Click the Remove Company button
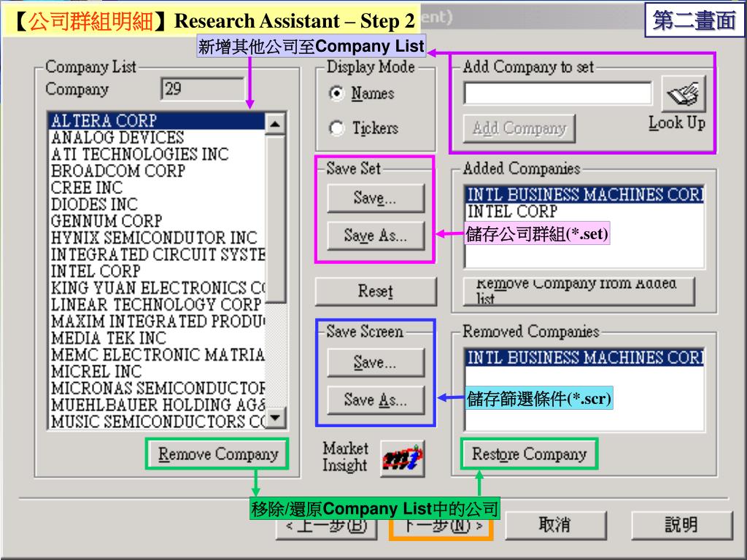The image size is (747, 560). (x=217, y=454)
